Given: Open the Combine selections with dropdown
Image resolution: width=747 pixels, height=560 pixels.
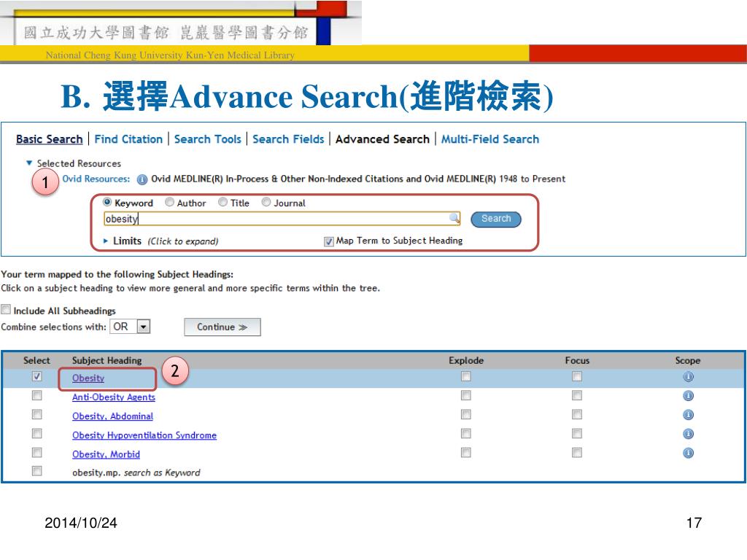Looking at the screenshot, I should [x=144, y=327].
